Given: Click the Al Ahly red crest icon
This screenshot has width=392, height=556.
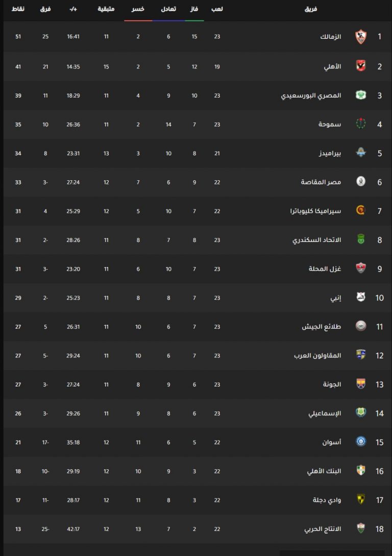Looking at the screenshot, I should tap(361, 66).
